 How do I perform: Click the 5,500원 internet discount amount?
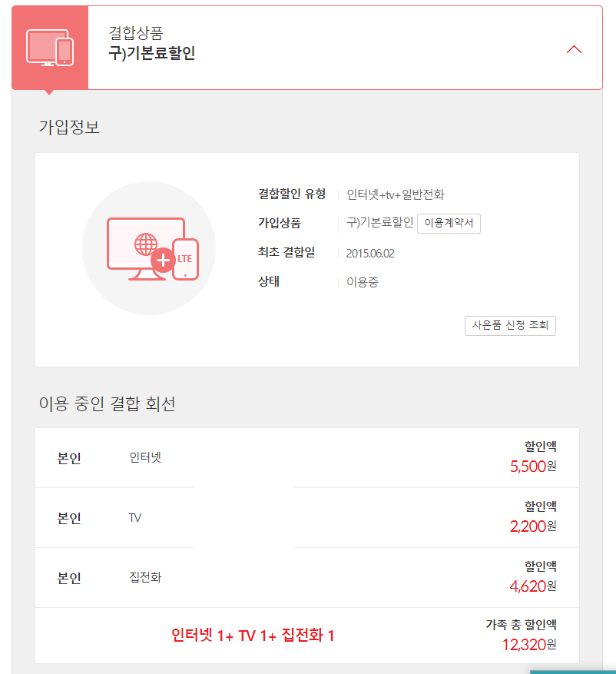532,466
